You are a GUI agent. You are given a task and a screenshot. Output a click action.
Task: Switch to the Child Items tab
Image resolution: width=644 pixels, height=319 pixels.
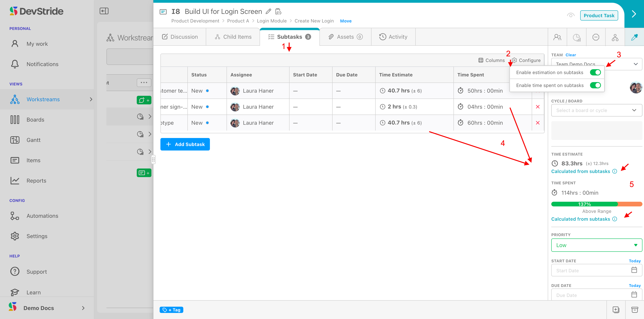233,37
